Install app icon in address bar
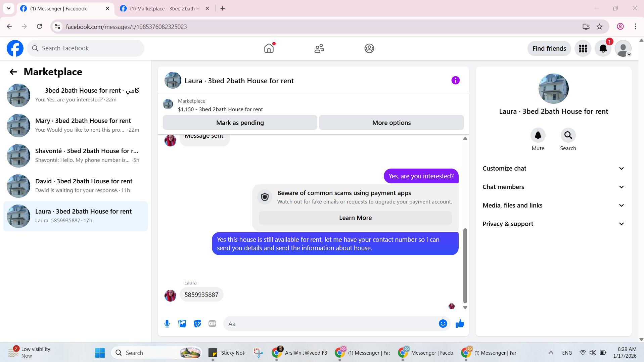 (x=586, y=27)
